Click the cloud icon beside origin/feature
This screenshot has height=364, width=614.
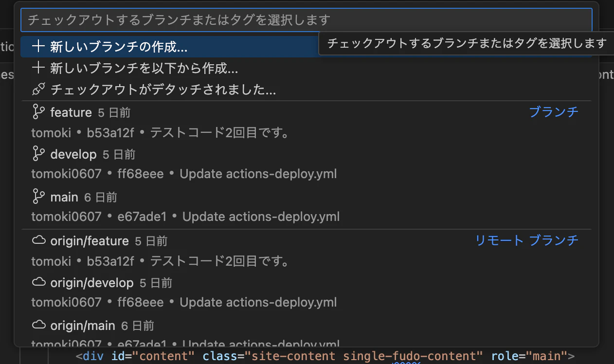[38, 241]
